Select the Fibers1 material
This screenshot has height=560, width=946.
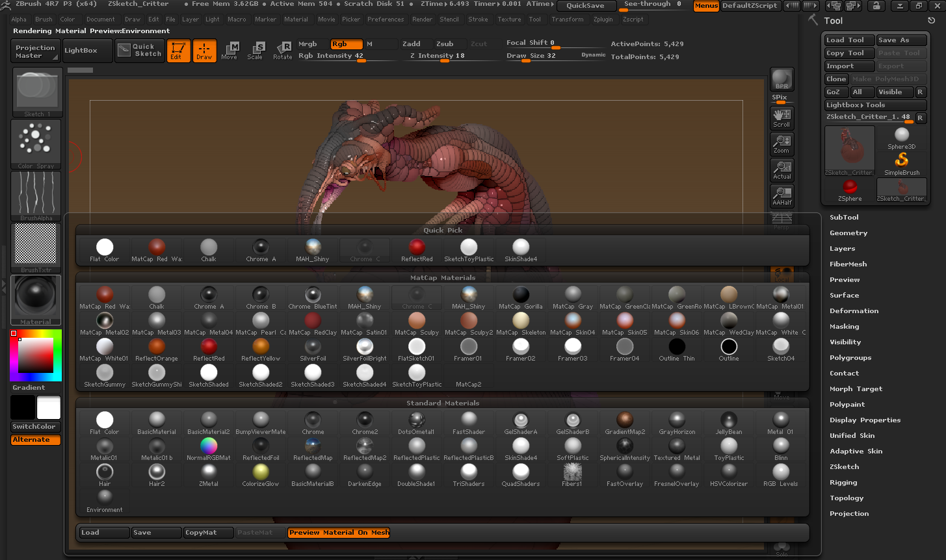[x=573, y=476]
